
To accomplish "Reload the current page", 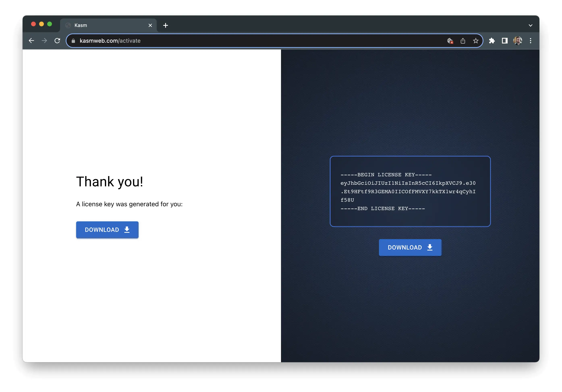I will point(57,41).
